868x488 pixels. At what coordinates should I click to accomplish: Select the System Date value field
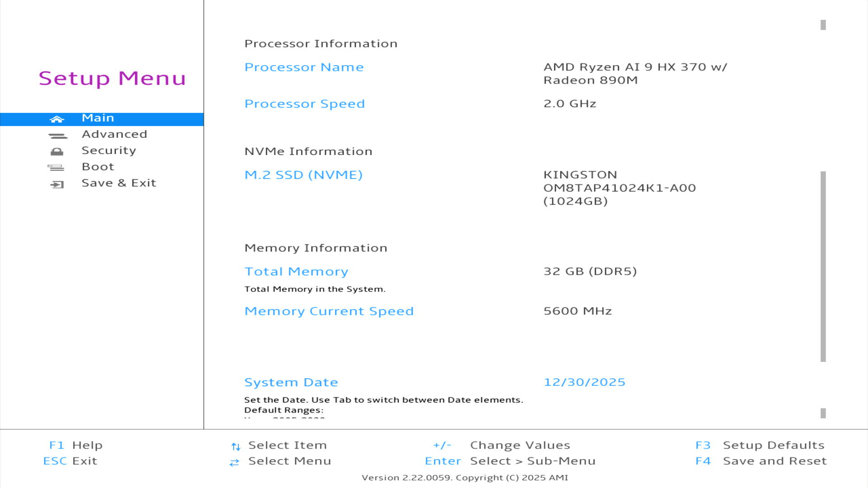[584, 382]
